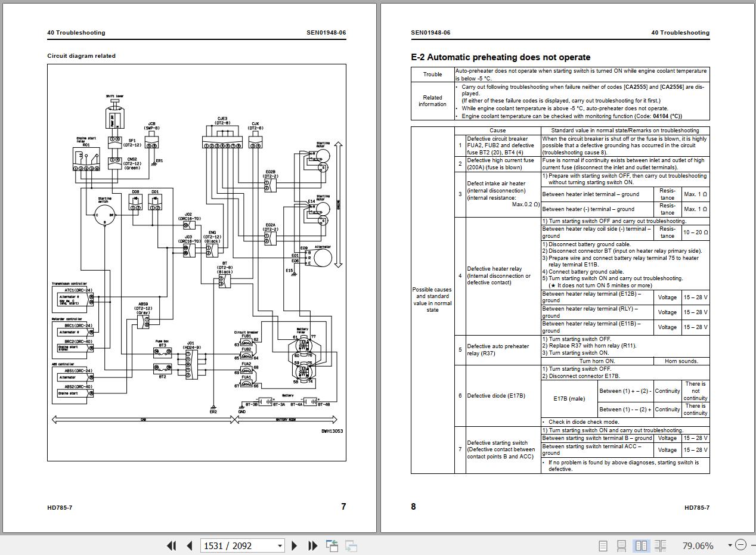
Task: Click the SEN01948-06 header on left page
Action: [x=326, y=33]
